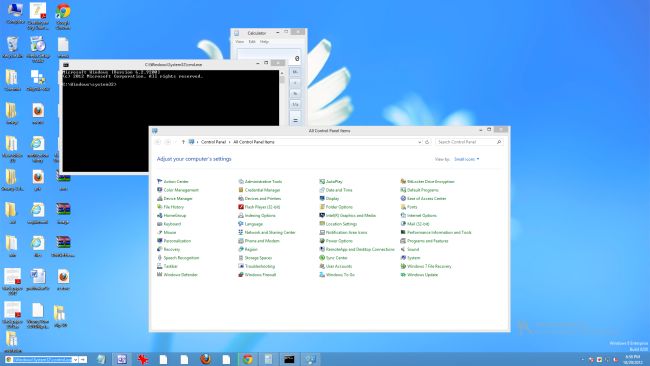The height and width of the screenshot is (366, 650).
Task: Switch to command prompt taskbar button
Action: (x=289, y=359)
